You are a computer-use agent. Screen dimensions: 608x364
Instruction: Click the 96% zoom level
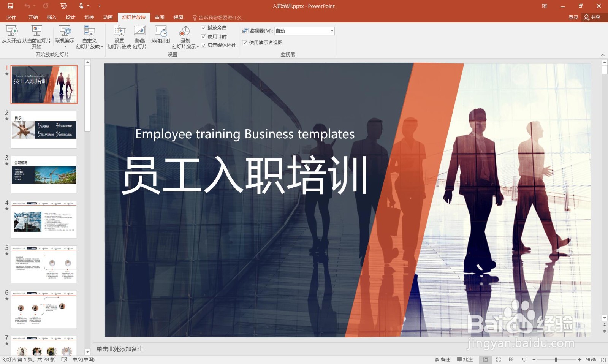591,359
